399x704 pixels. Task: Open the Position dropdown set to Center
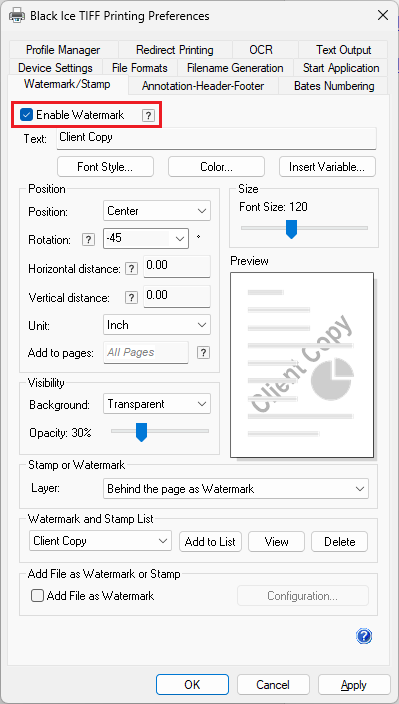tap(157, 211)
